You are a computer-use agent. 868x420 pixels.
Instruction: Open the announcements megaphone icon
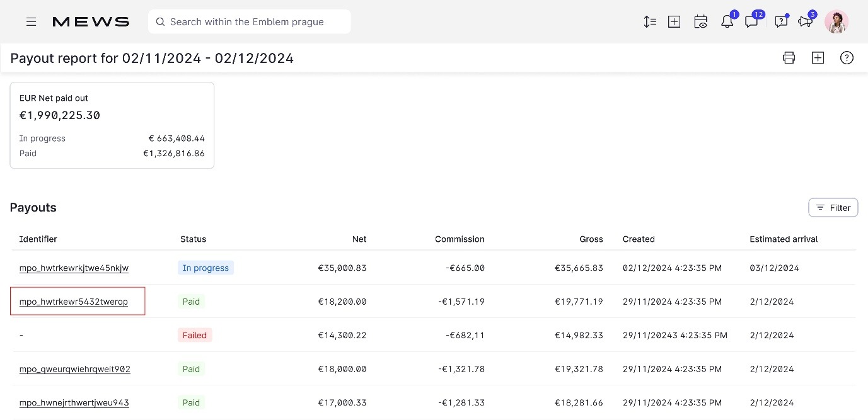coord(805,22)
